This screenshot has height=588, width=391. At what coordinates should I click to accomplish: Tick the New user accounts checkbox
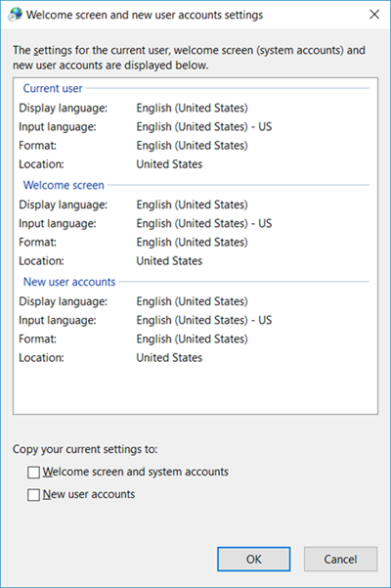[x=33, y=495]
